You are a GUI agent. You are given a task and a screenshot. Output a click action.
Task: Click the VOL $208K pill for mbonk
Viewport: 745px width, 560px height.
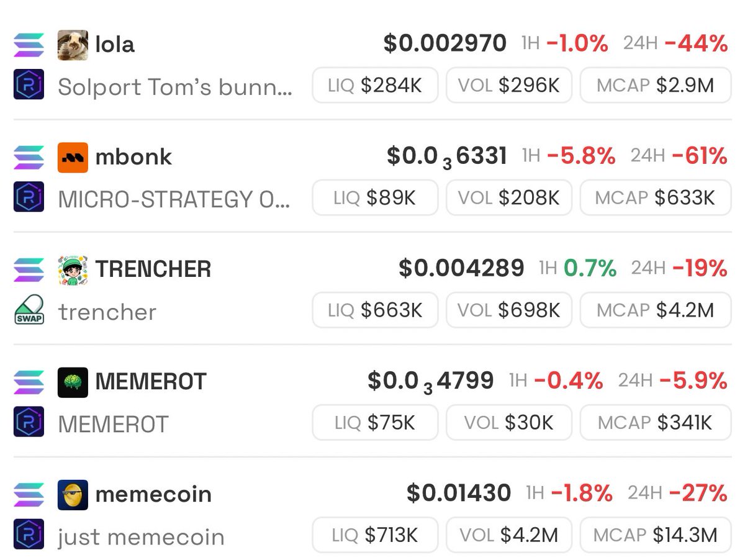[509, 197]
